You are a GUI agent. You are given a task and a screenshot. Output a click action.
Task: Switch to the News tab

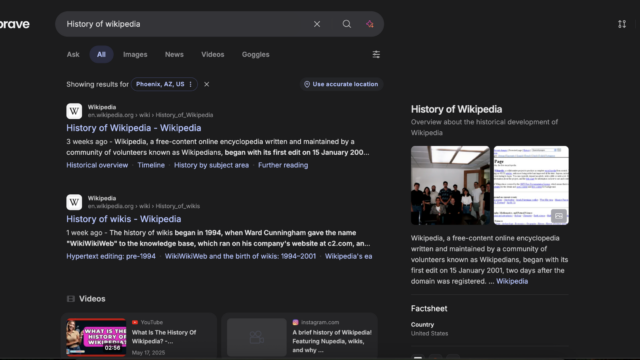coord(174,54)
